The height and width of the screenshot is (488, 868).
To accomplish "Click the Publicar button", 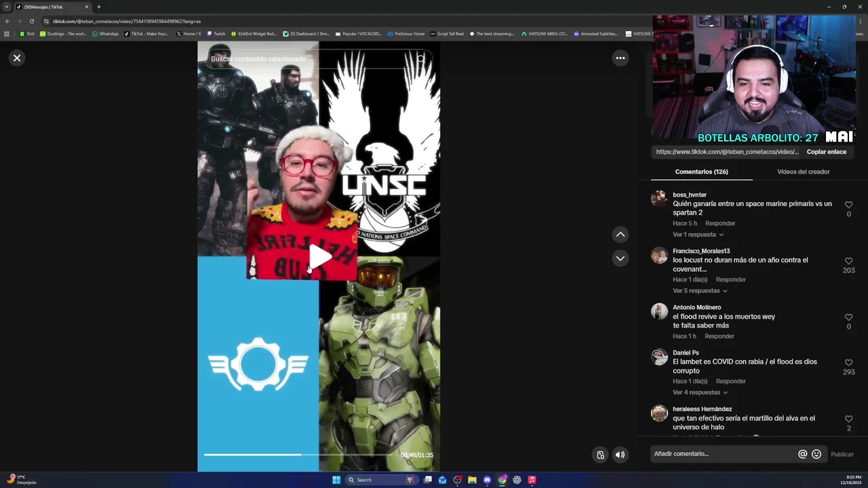I will [x=842, y=454].
